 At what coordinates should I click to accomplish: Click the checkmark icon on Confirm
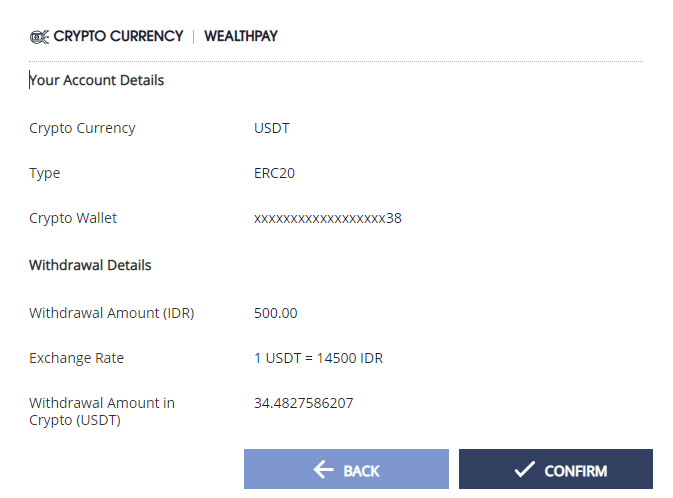click(x=524, y=470)
